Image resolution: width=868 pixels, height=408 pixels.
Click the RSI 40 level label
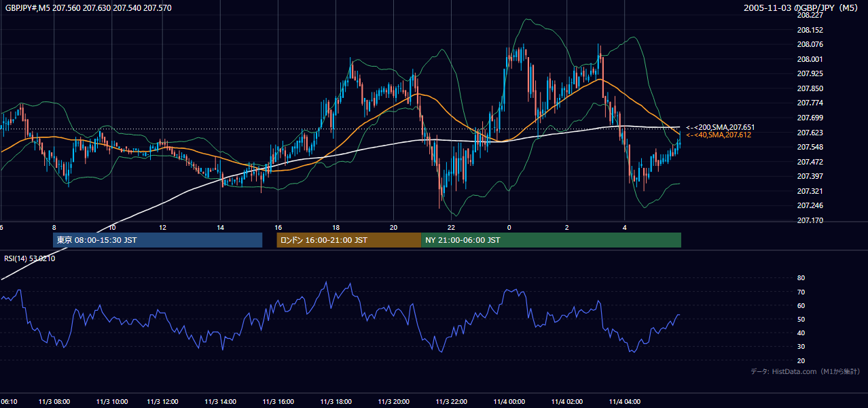[801, 333]
